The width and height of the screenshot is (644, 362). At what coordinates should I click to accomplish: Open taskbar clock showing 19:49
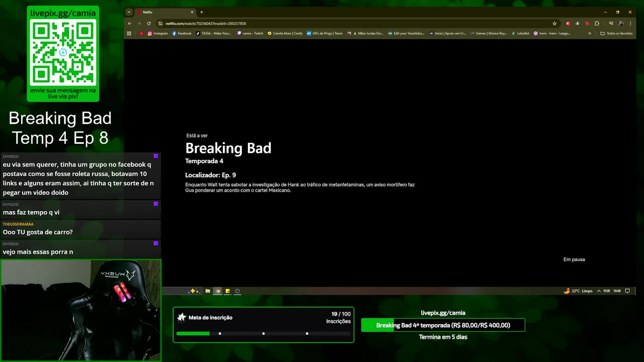pos(617,291)
